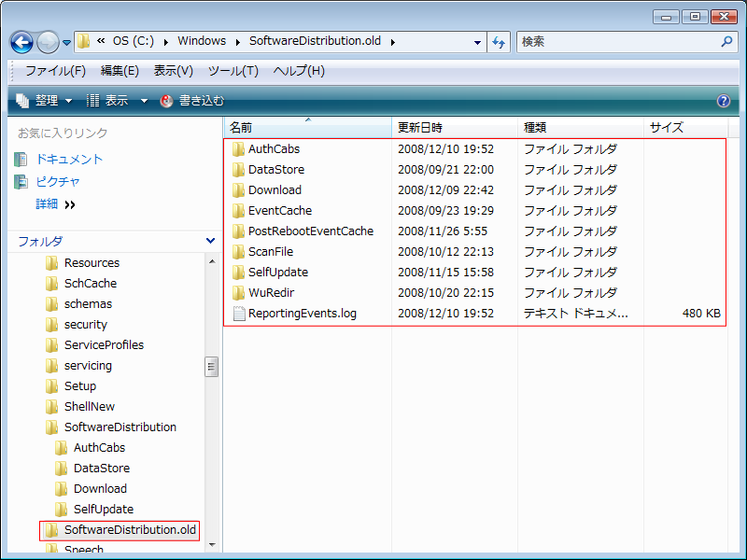
Task: Click the greyed Forward arrow button
Action: [x=49, y=42]
